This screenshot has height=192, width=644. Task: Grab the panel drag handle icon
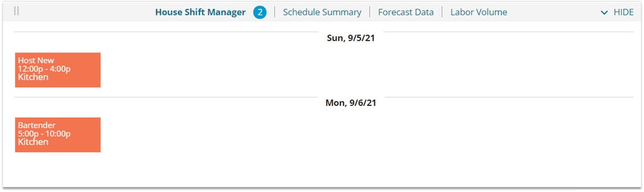point(16,11)
